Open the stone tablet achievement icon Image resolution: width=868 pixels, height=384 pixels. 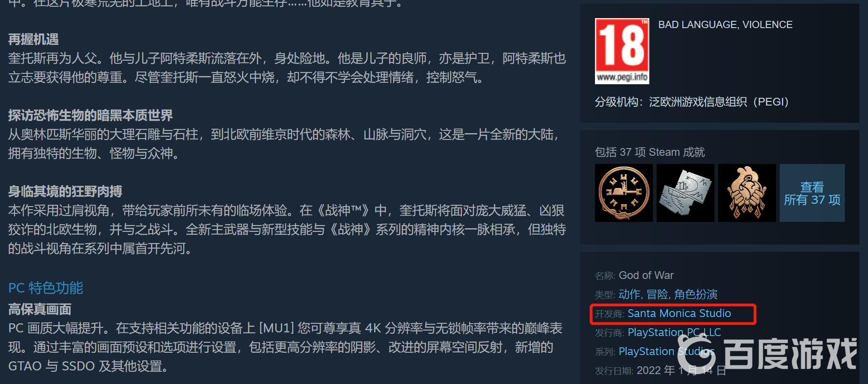pos(686,193)
